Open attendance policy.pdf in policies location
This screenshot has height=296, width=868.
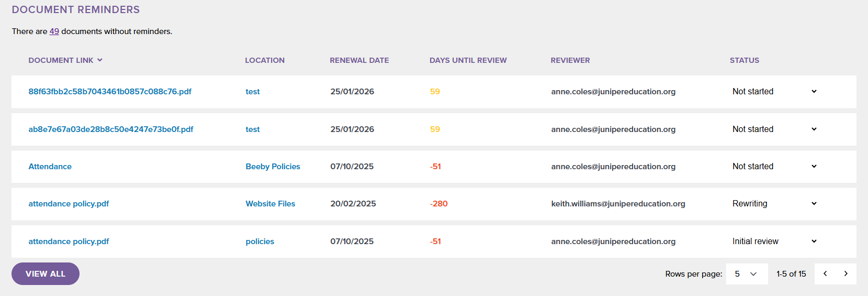(69, 242)
